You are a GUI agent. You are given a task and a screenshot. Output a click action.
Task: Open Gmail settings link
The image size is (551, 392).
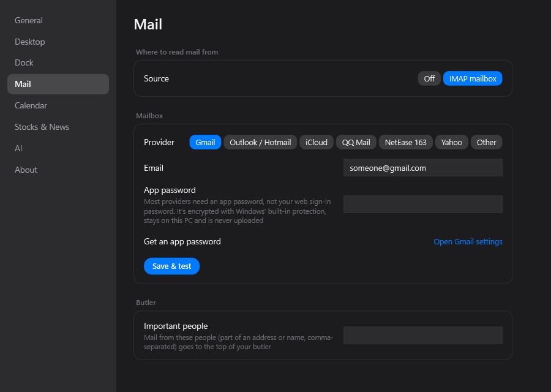[x=468, y=241]
